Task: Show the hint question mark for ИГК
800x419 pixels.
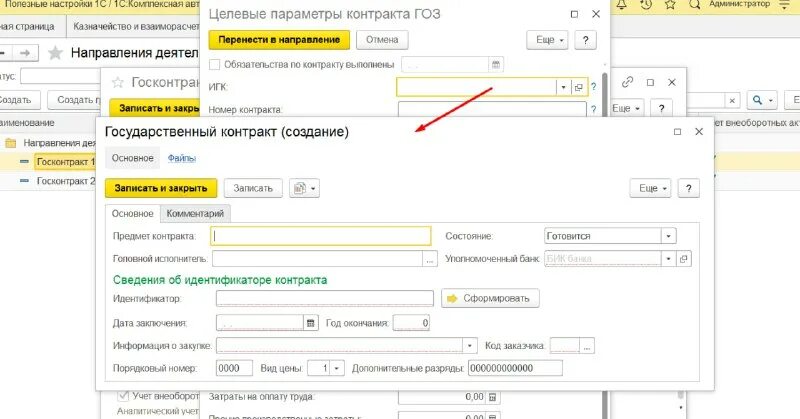Action: click(x=593, y=87)
